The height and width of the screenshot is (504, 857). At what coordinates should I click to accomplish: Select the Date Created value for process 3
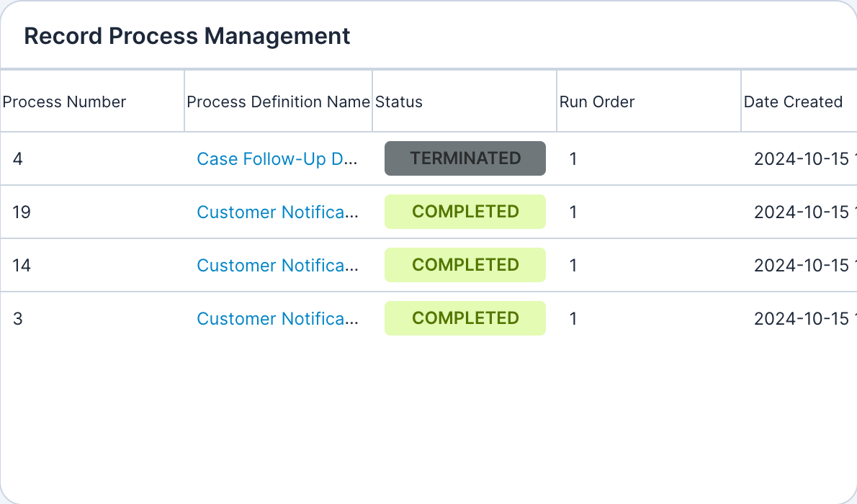(x=799, y=318)
